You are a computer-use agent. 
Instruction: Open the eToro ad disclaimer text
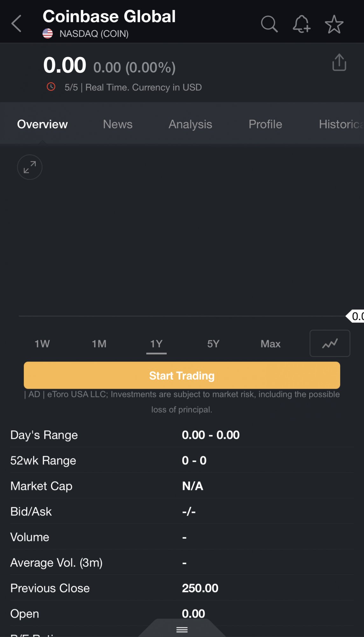[x=182, y=402]
